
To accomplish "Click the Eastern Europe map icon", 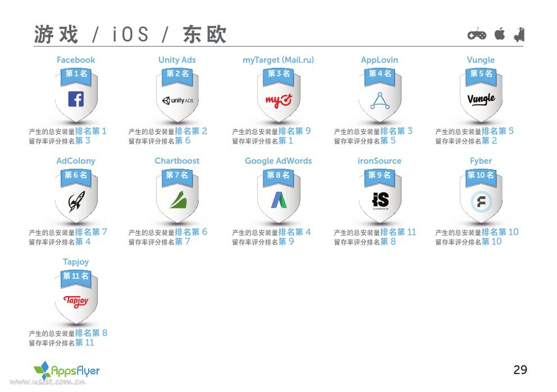I will pyautogui.click(x=519, y=35).
